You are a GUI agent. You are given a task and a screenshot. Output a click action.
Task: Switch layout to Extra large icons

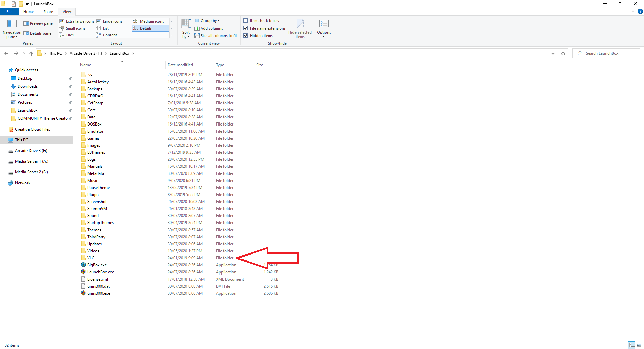[x=77, y=21]
